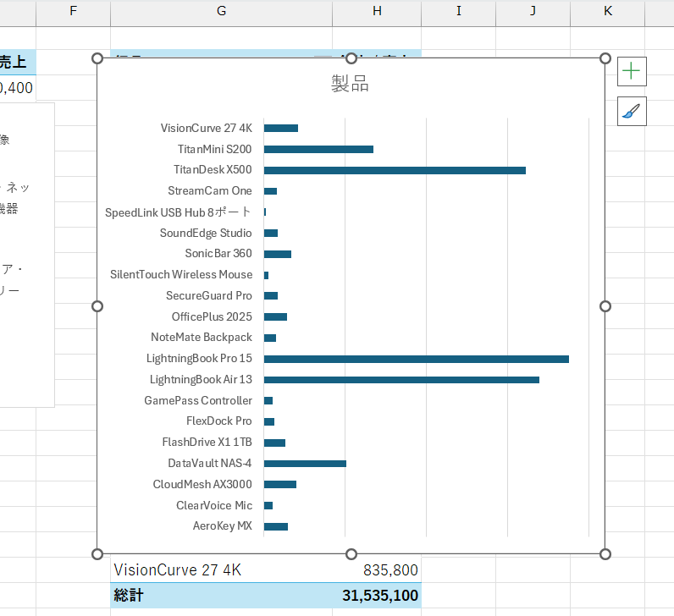
Task: Click the chart's bottom-middle resize handle
Action: pos(351,554)
